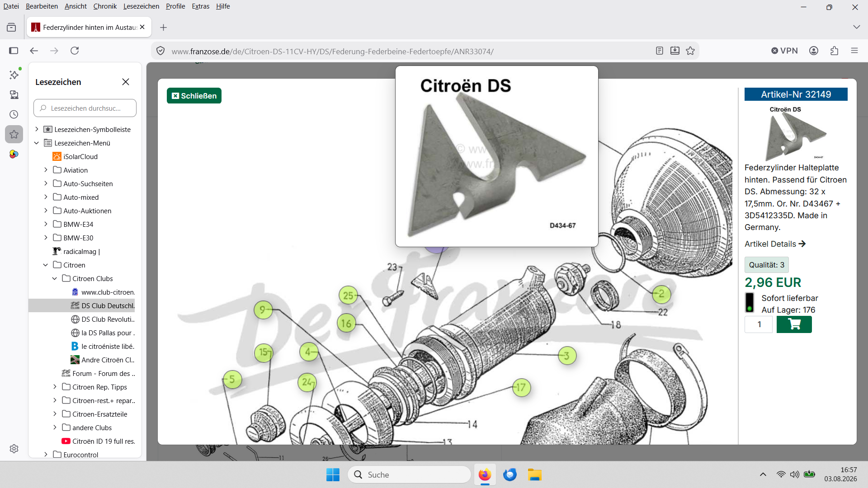The height and width of the screenshot is (488, 868).
Task: Open a new browser tab
Action: point(164,28)
